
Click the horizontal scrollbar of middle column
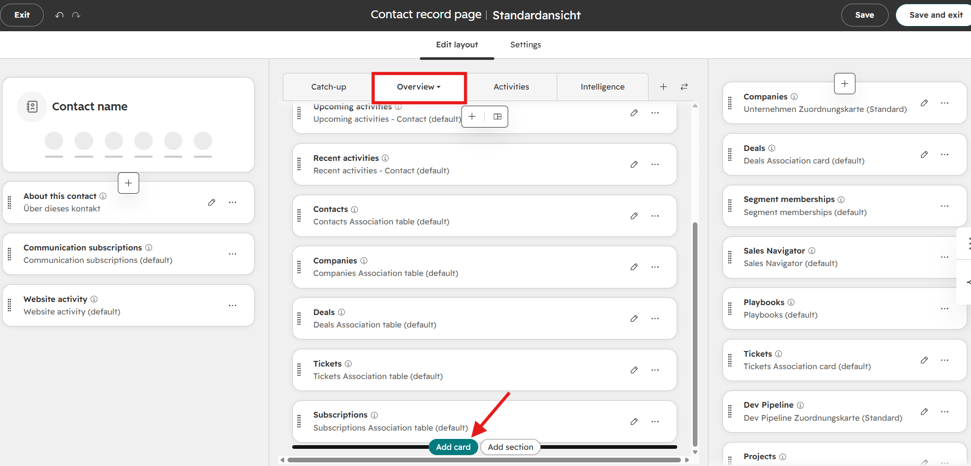486,460
